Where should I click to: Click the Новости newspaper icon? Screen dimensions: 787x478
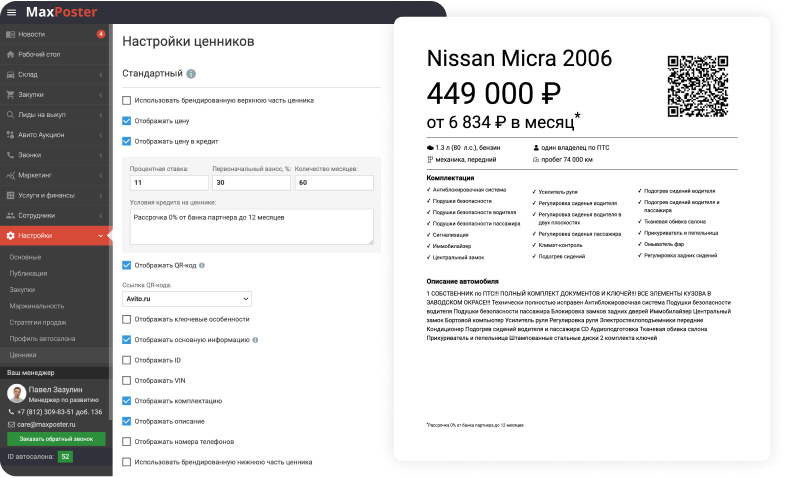point(10,34)
